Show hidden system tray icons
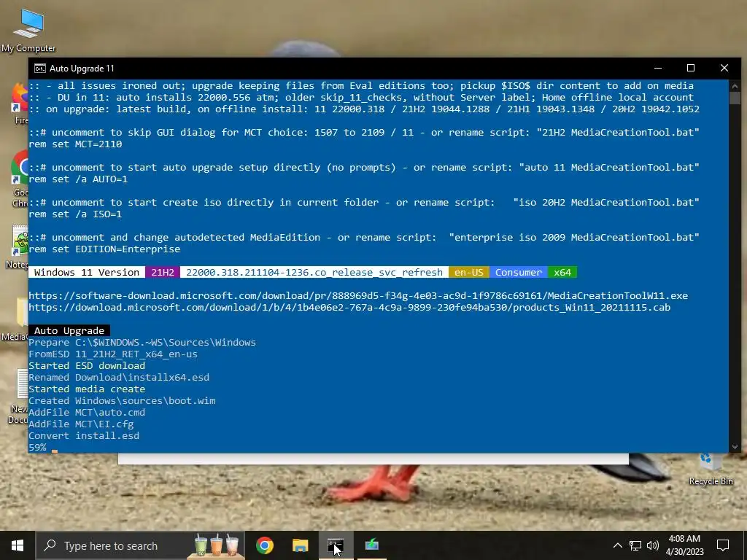This screenshot has height=560, width=747. pos(617,545)
